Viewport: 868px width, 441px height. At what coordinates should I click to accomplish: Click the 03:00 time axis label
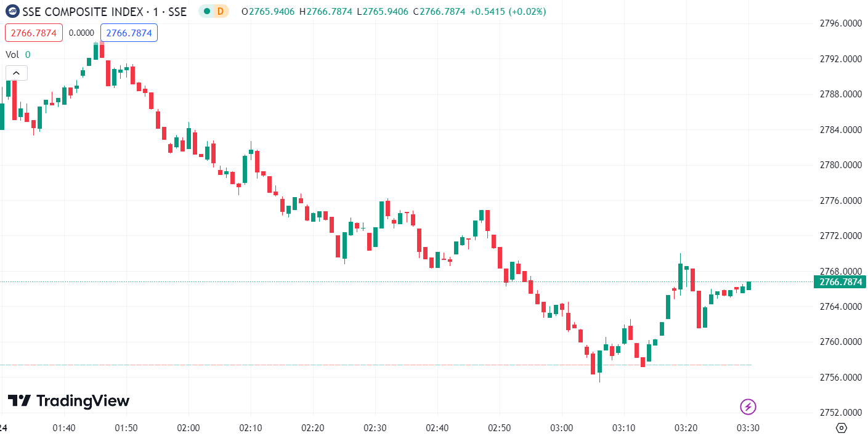pos(561,428)
